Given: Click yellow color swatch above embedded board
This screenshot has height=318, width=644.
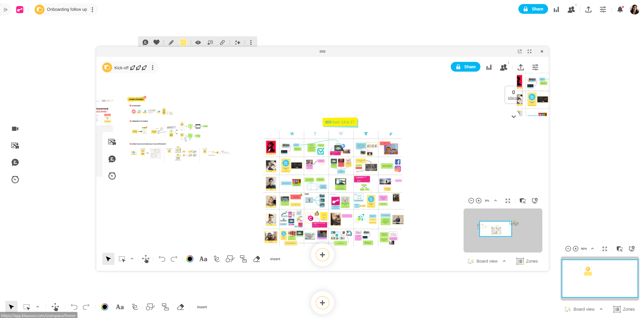Looking at the screenshot, I should point(183,42).
